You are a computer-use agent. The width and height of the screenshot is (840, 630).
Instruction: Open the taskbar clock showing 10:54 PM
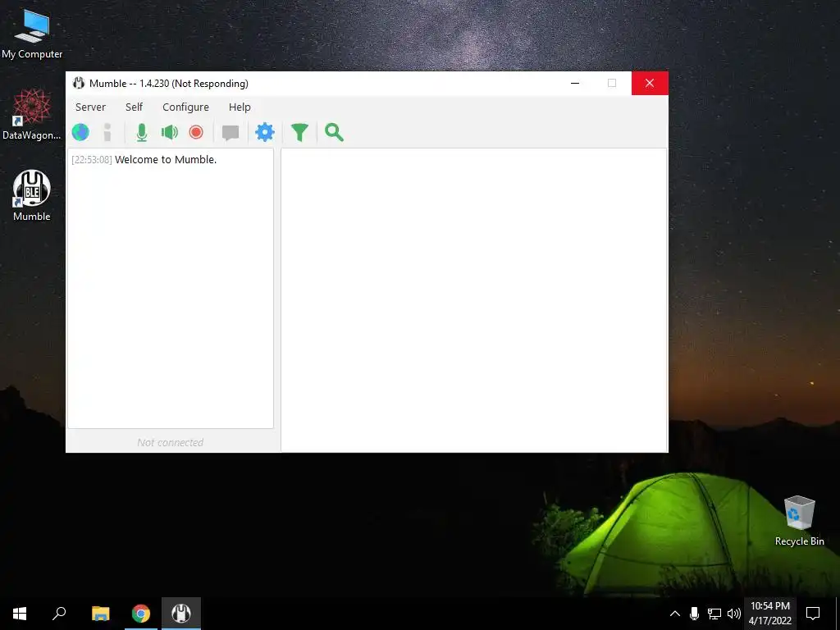pyautogui.click(x=769, y=614)
